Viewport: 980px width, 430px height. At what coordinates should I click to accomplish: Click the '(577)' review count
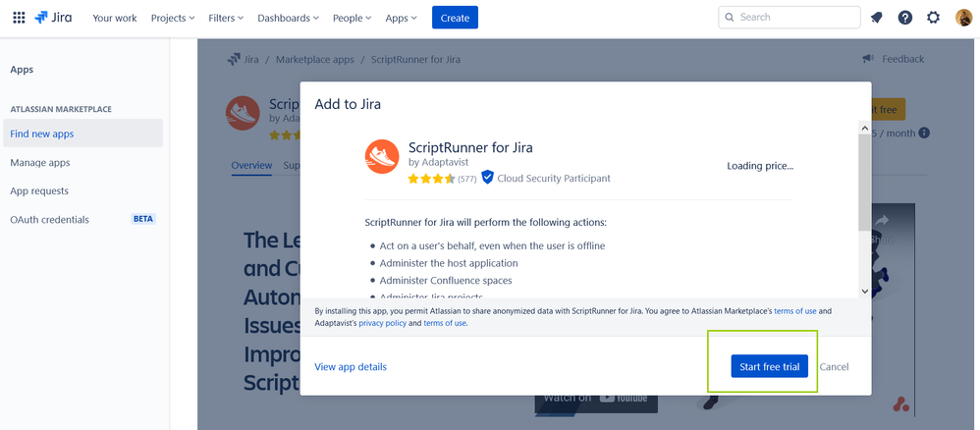pyautogui.click(x=466, y=179)
